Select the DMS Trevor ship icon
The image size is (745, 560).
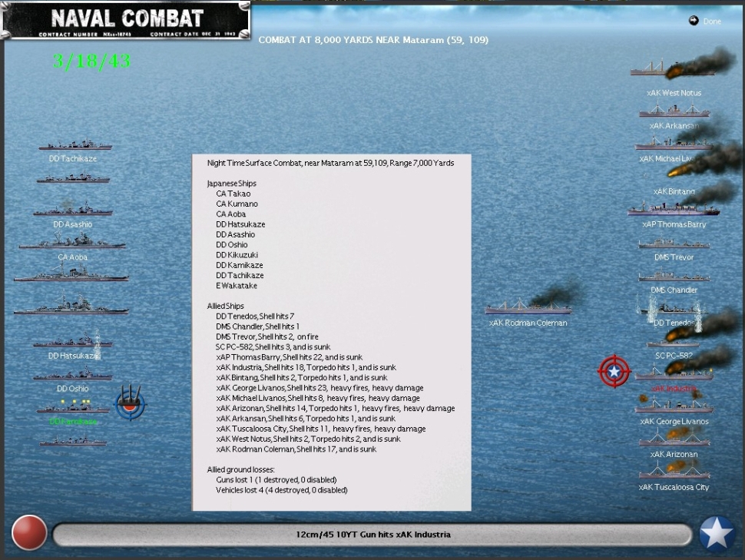[x=674, y=244]
